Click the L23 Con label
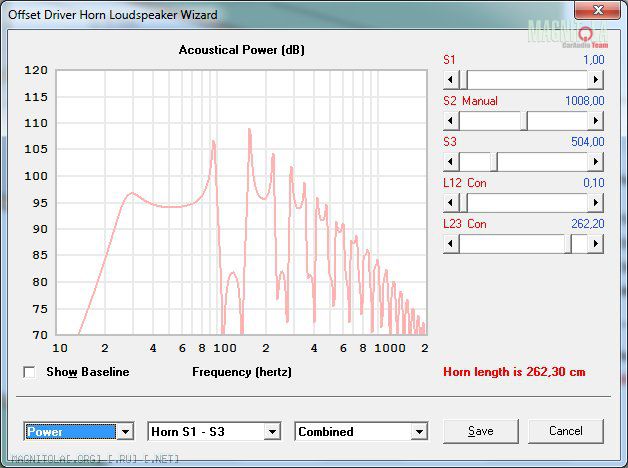The height and width of the screenshot is (468, 628). (465, 224)
